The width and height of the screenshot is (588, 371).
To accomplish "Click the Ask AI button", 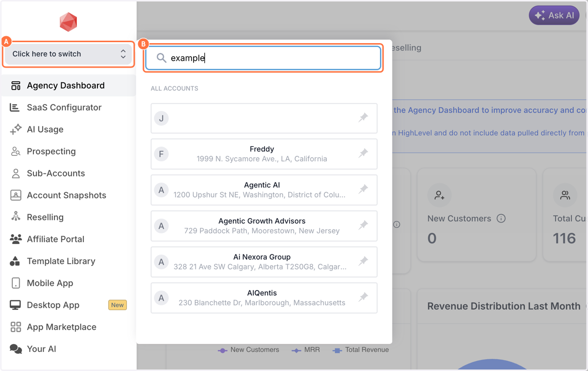I will (554, 15).
